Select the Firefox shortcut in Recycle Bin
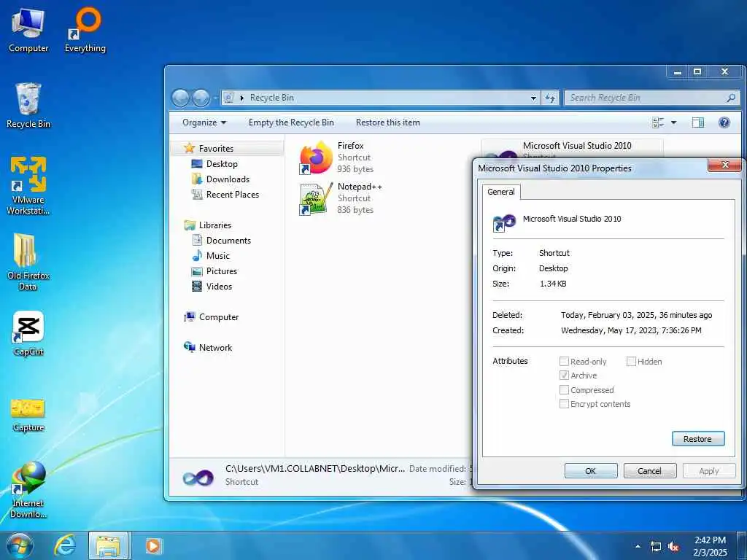The image size is (747, 560). [339, 157]
